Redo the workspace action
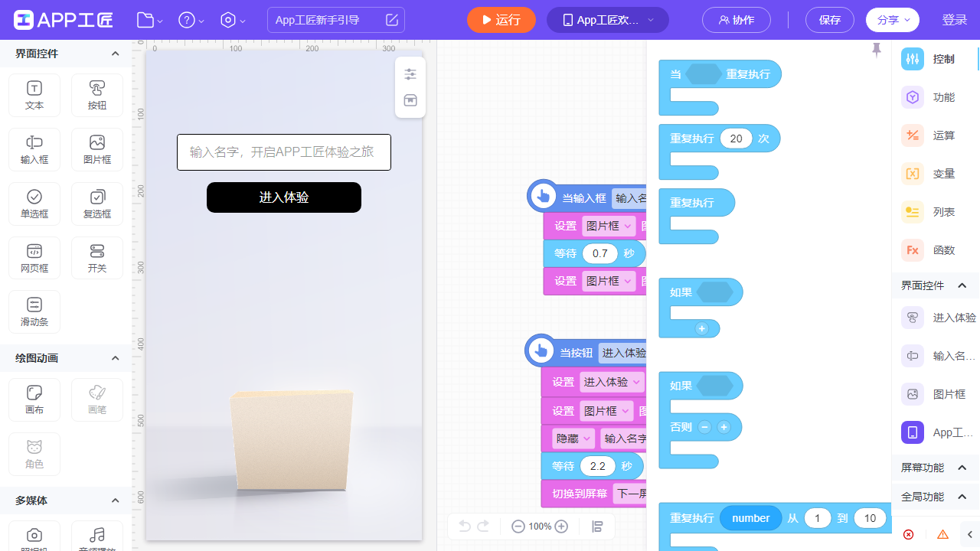980x551 pixels. (482, 526)
